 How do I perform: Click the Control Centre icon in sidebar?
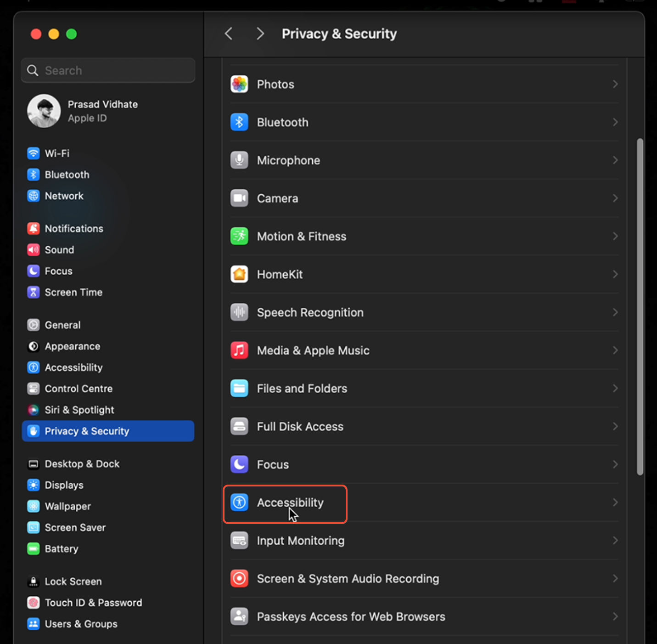click(x=34, y=389)
